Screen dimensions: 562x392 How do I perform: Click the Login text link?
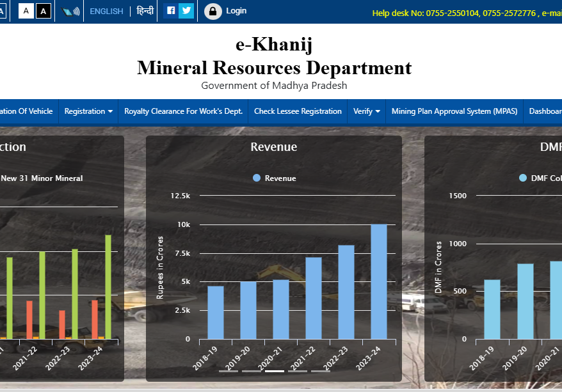click(x=236, y=11)
